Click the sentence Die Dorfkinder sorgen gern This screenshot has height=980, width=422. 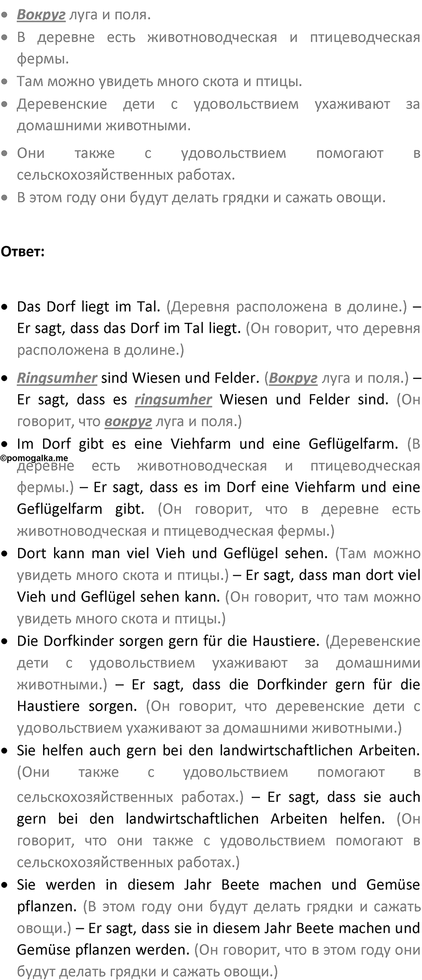tap(168, 641)
